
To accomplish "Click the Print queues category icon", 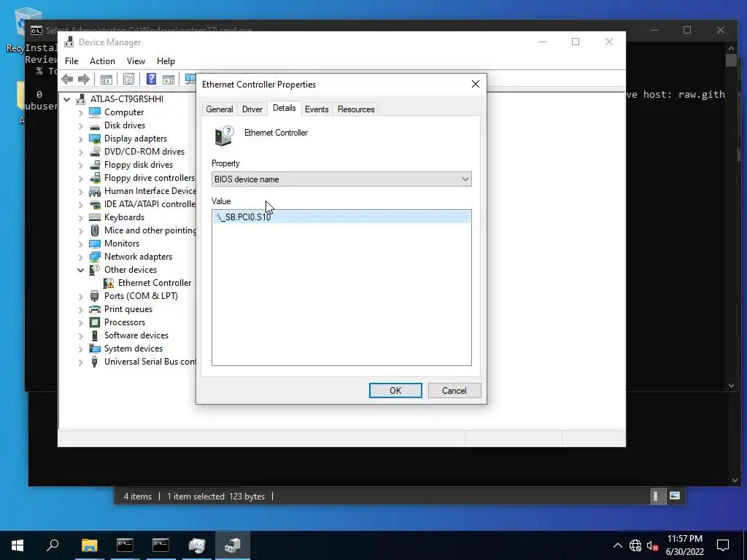I will click(x=95, y=309).
